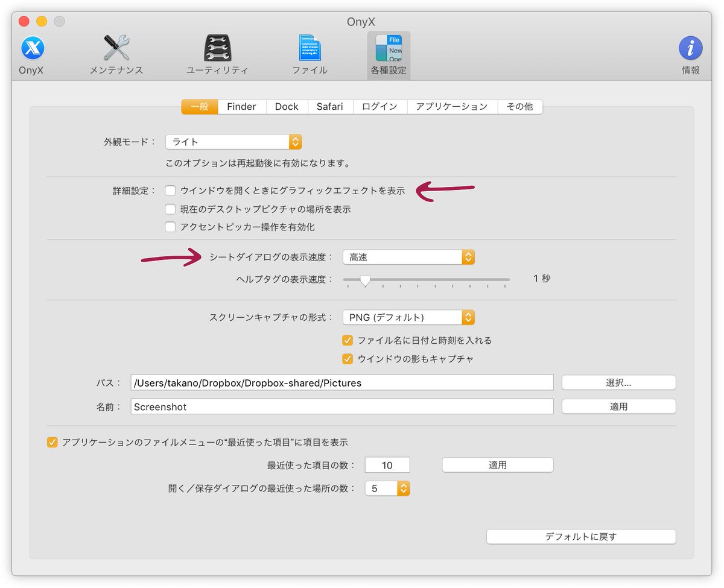Viewport: 724px width, 588px height.
Task: Click the ヘルプタグの表示速度 slider track
Action: coord(426,280)
